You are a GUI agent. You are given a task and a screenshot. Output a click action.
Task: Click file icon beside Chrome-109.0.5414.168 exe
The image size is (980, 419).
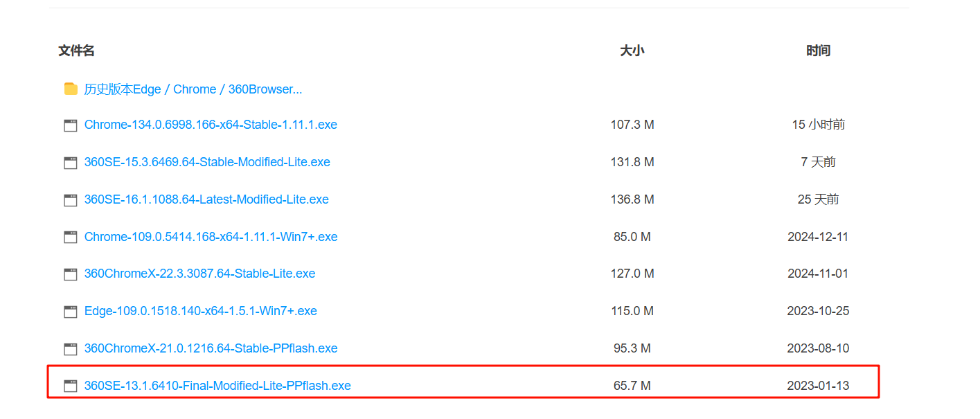pos(71,238)
